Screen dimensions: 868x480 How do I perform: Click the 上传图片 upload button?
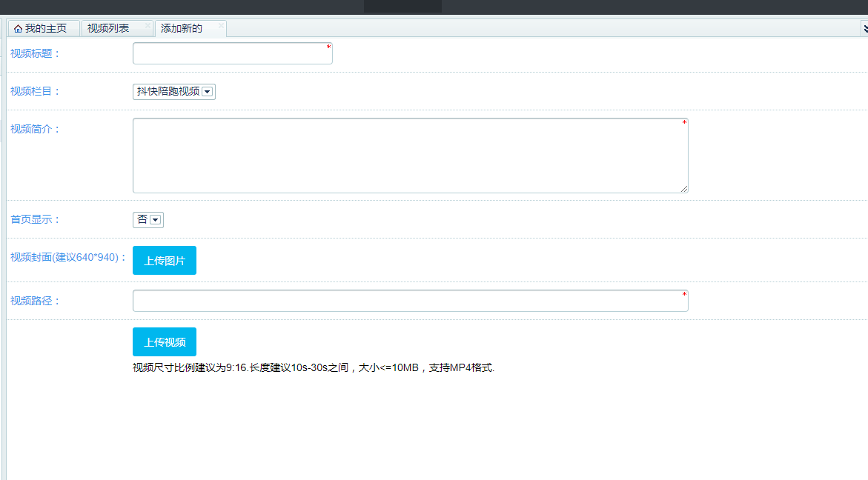164,260
